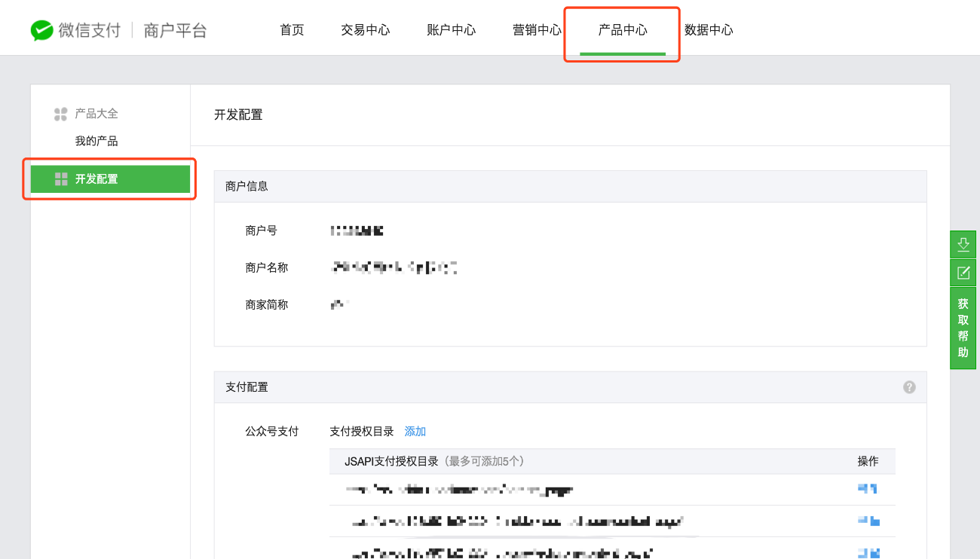
Task: Click the second JSAPI row's blue action link
Action: click(x=869, y=521)
